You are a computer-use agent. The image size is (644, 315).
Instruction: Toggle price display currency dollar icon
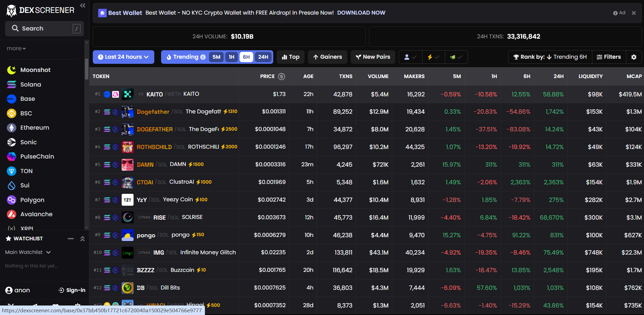point(281,76)
